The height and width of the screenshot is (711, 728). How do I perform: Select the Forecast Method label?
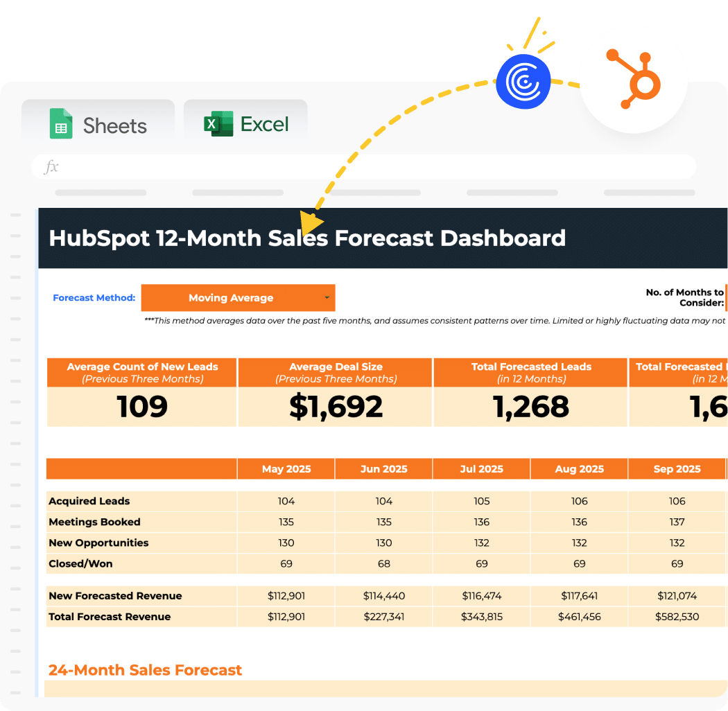[x=94, y=298]
